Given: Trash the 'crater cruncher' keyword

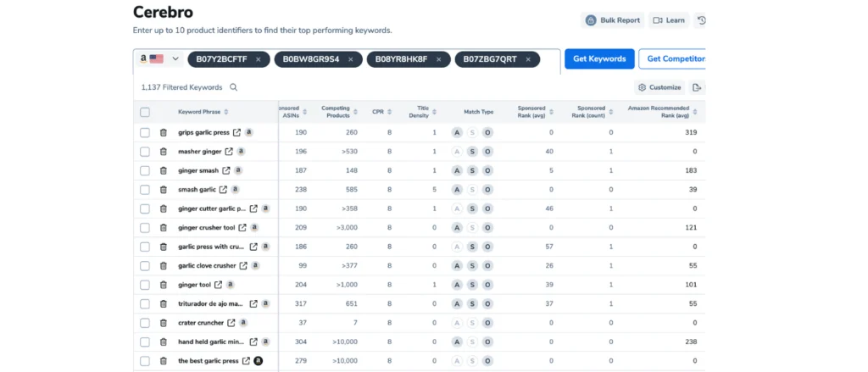Looking at the screenshot, I should [164, 323].
